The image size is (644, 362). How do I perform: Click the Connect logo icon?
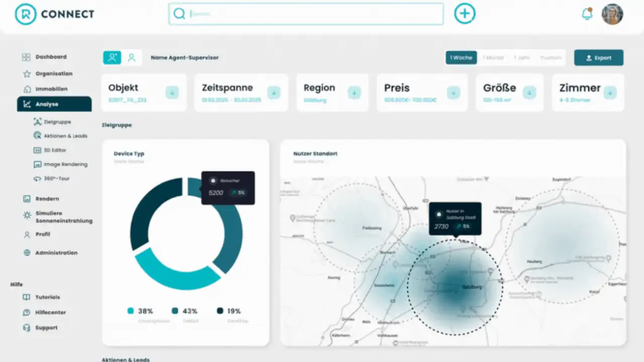tap(25, 14)
